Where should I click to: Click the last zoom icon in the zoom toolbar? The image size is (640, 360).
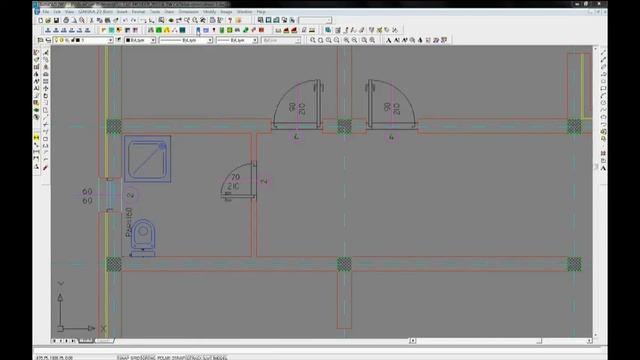[x=372, y=40]
